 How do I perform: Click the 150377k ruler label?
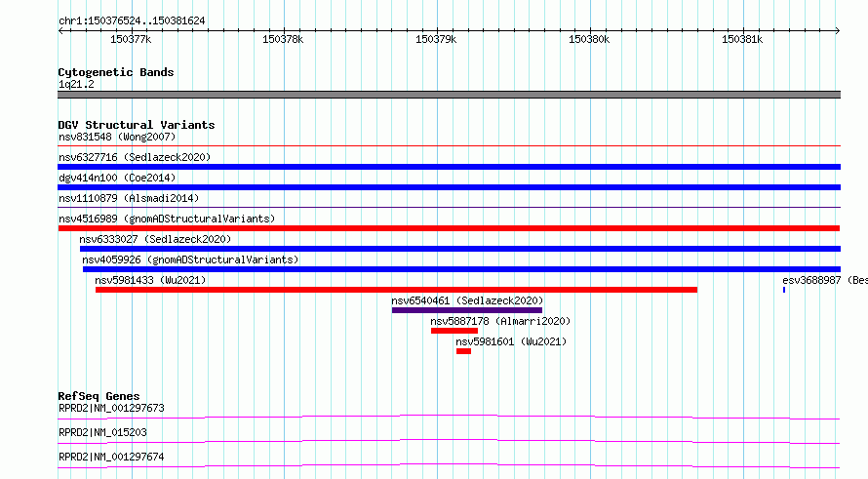point(131,39)
